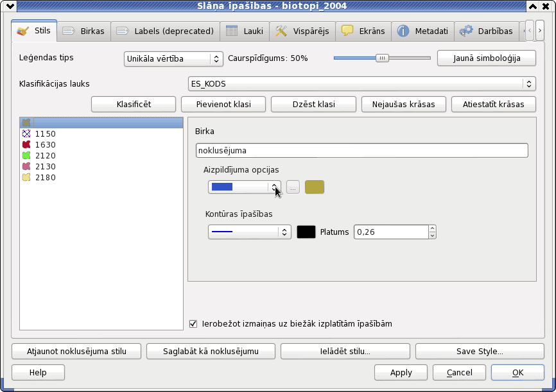Confirm with the OK button
Viewport: 556px width, 392px height.
tap(517, 373)
